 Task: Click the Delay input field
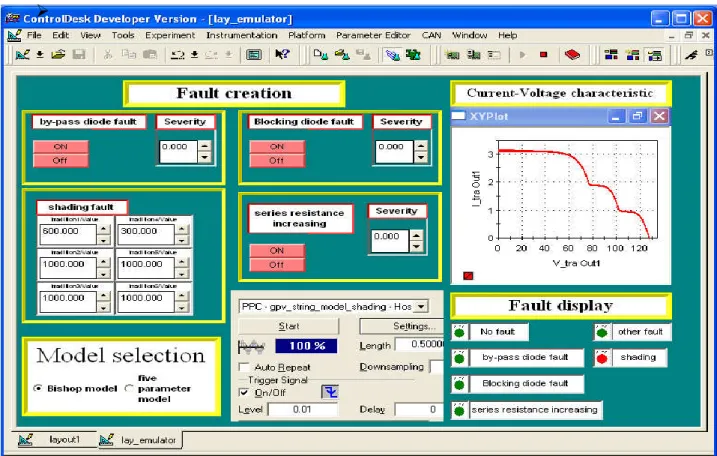418,409
